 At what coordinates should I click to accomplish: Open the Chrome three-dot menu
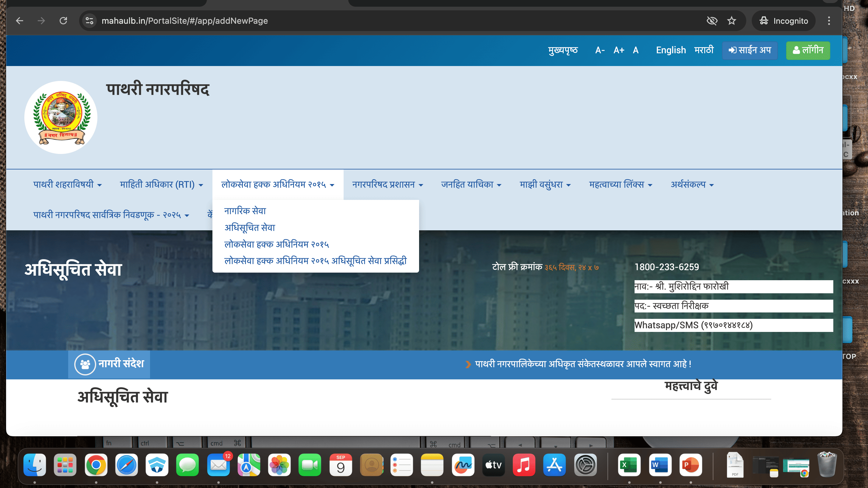[x=829, y=21]
